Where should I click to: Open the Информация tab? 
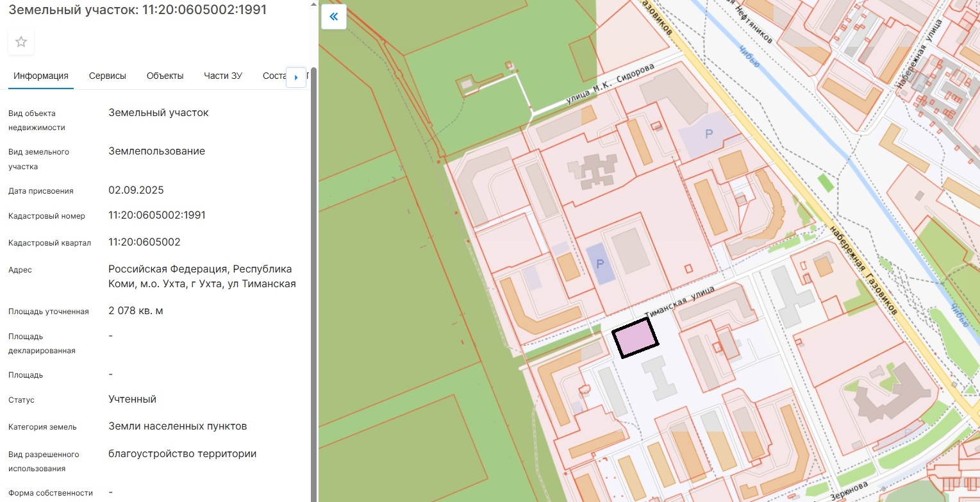pyautogui.click(x=41, y=76)
